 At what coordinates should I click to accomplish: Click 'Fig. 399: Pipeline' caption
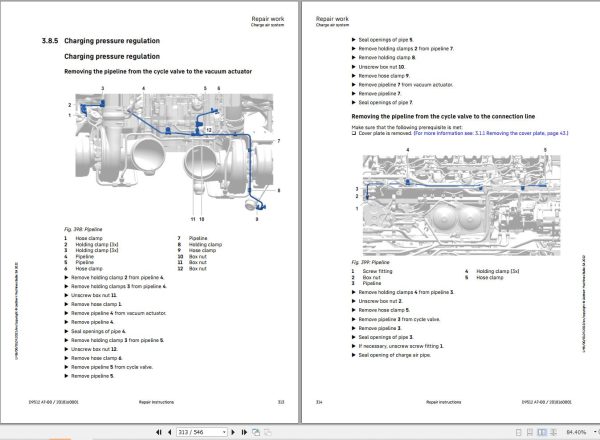[x=370, y=262]
